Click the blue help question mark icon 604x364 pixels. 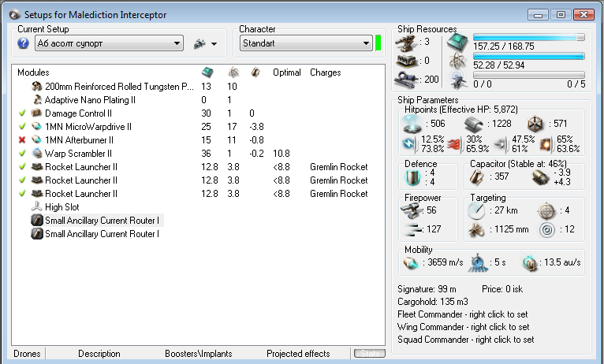pyautogui.click(x=23, y=43)
